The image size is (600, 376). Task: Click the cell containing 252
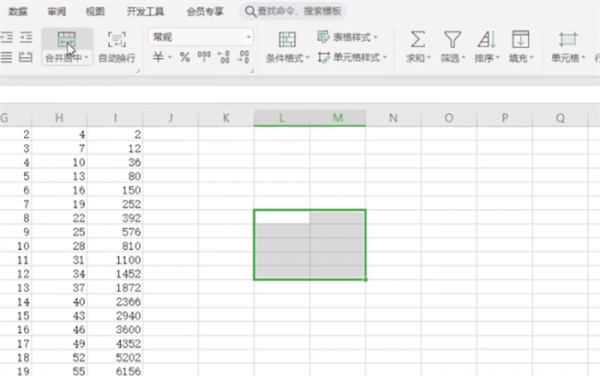pyautogui.click(x=115, y=204)
